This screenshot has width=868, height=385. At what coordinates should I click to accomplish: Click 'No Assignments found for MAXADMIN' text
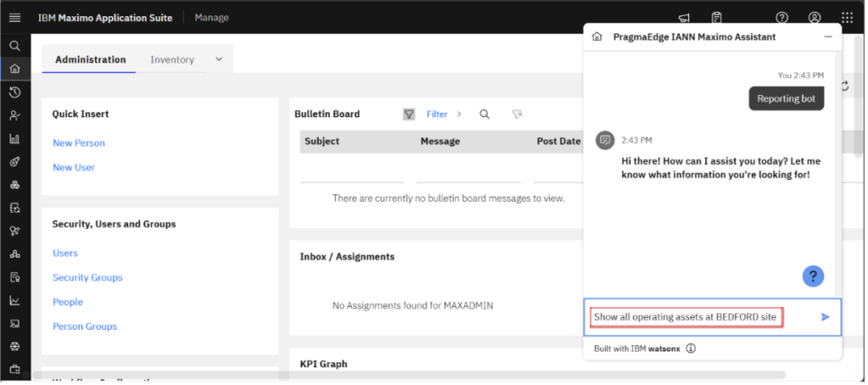(413, 305)
